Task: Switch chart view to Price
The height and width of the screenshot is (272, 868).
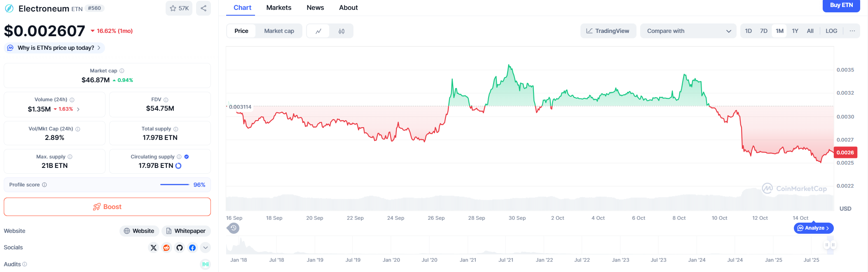Action: click(241, 31)
